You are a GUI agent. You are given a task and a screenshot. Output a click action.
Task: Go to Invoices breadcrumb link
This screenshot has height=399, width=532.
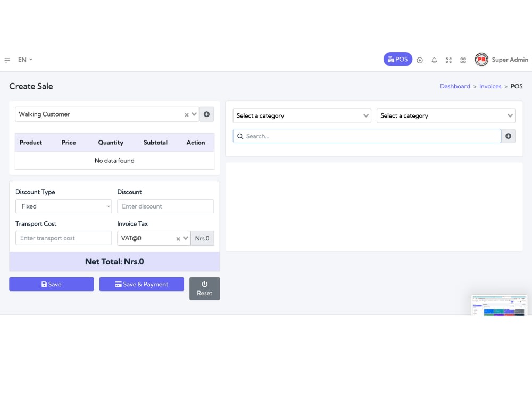490,86
